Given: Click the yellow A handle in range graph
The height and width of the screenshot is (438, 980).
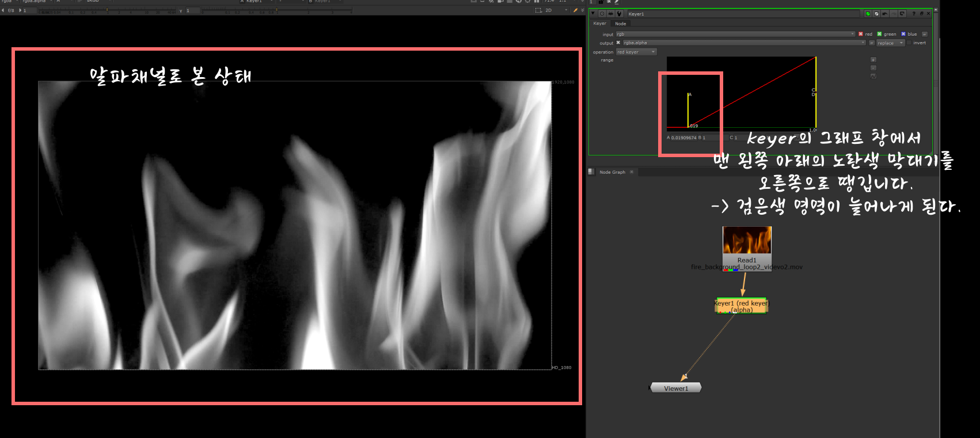Looking at the screenshot, I should point(688,109).
